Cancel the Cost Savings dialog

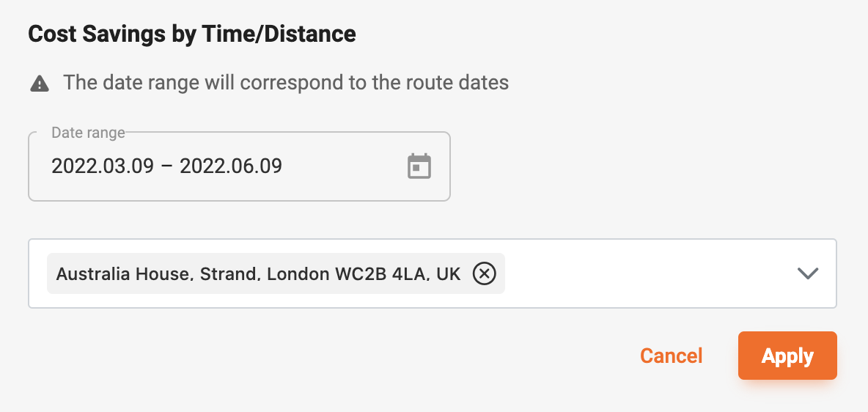pos(671,356)
